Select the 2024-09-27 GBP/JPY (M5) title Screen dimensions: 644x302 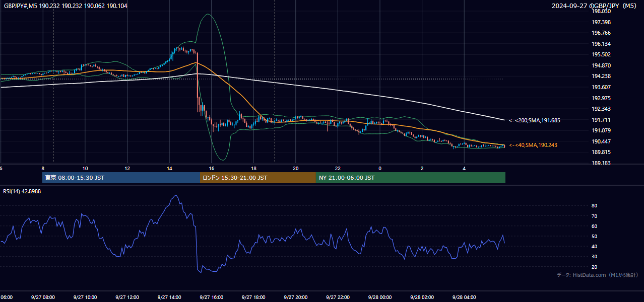tap(595, 6)
